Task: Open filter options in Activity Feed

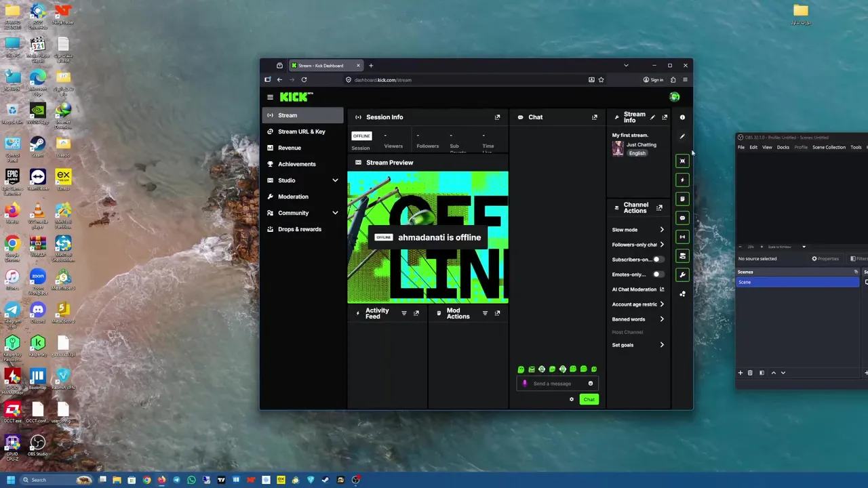Action: [404, 313]
